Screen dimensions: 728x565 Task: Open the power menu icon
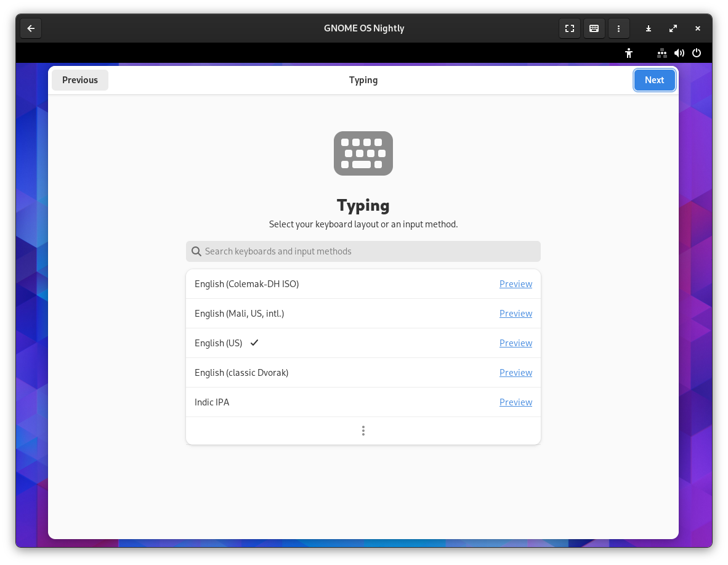[x=697, y=53]
